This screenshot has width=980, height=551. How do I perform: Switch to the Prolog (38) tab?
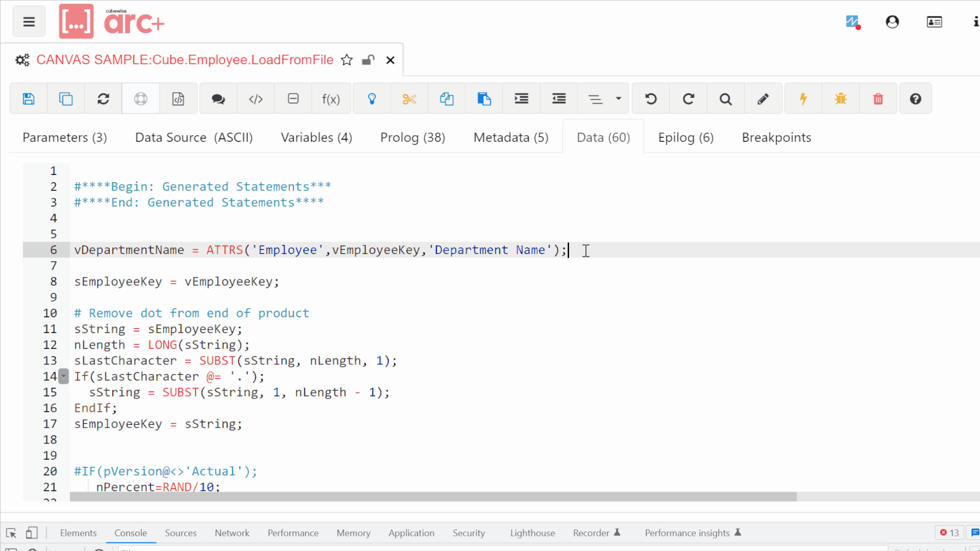pyautogui.click(x=412, y=137)
